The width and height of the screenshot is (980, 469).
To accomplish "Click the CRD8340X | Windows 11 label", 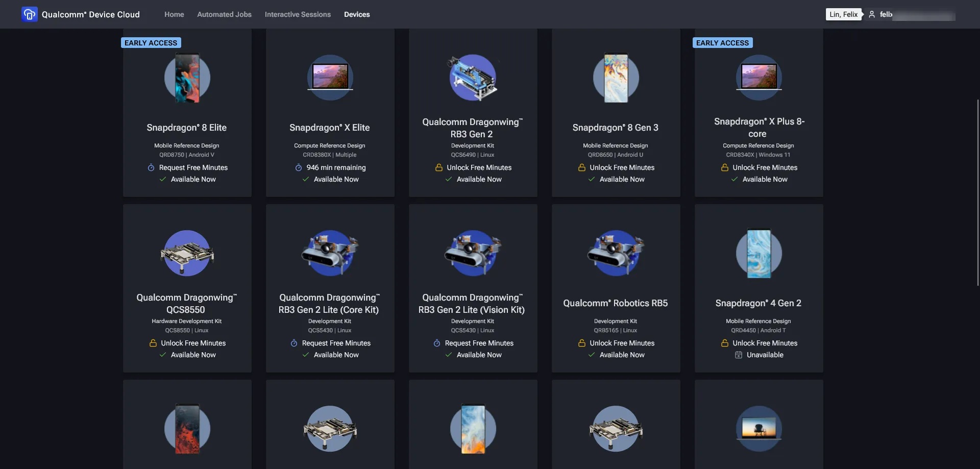I will click(758, 155).
